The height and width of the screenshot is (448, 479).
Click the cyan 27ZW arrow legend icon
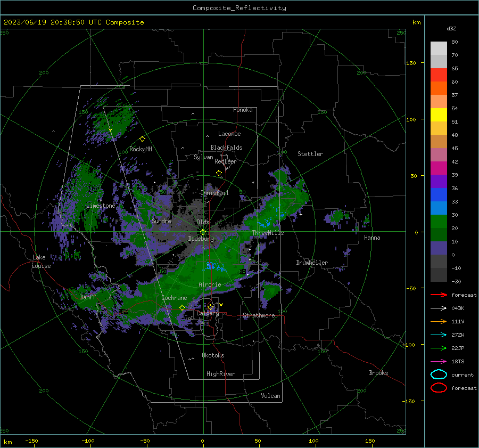[x=439, y=335]
